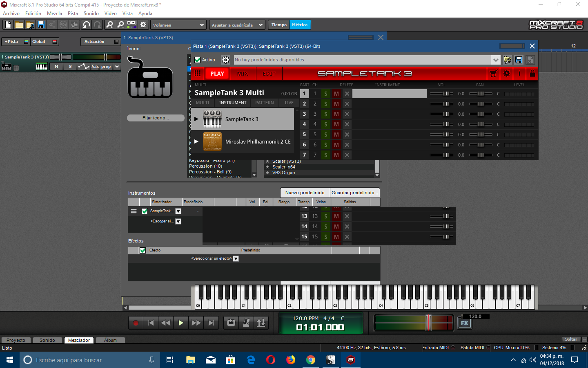Open MIDI settings via the MIDI icon

pyautogui.click(x=132, y=25)
